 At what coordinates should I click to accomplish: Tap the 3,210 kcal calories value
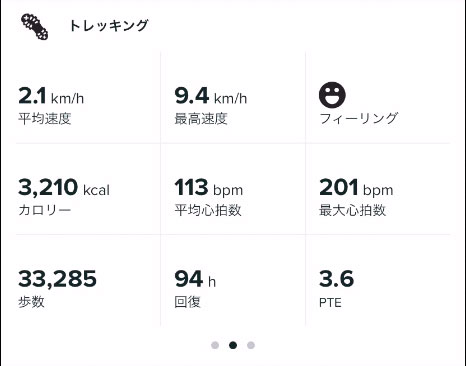click(x=64, y=187)
